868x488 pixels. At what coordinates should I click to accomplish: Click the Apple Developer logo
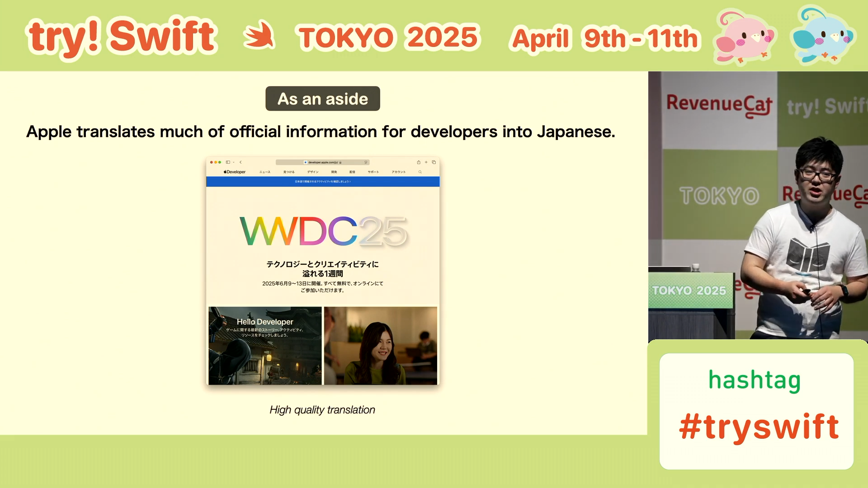pyautogui.click(x=235, y=172)
